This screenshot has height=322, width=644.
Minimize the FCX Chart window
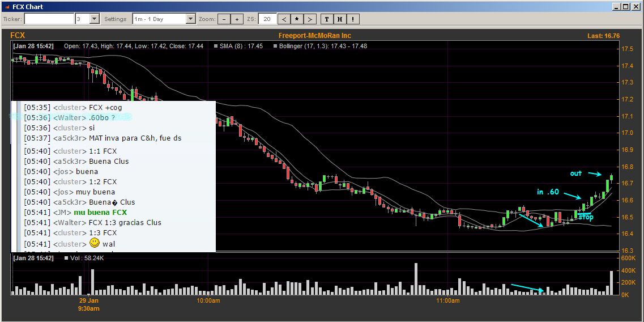point(617,7)
